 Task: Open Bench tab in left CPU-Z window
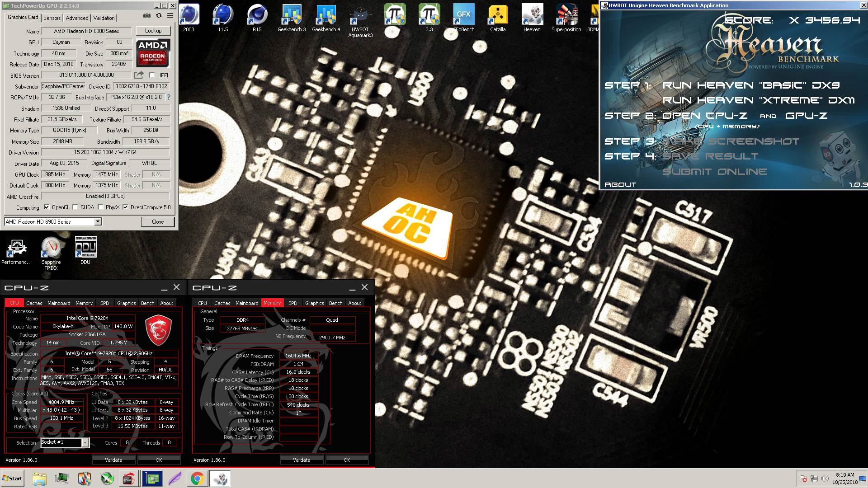click(148, 303)
